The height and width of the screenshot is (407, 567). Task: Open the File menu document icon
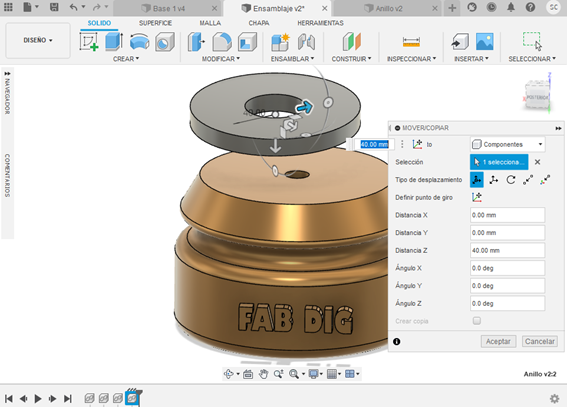[x=27, y=7]
